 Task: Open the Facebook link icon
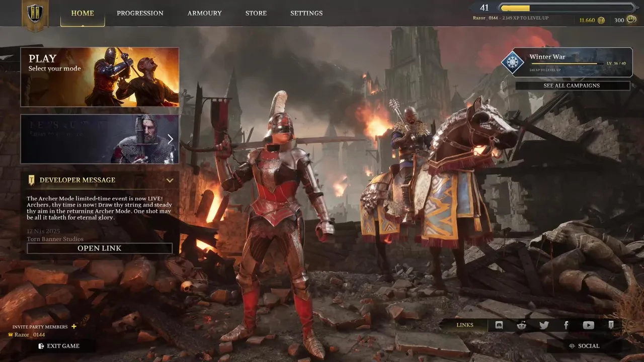(x=566, y=325)
